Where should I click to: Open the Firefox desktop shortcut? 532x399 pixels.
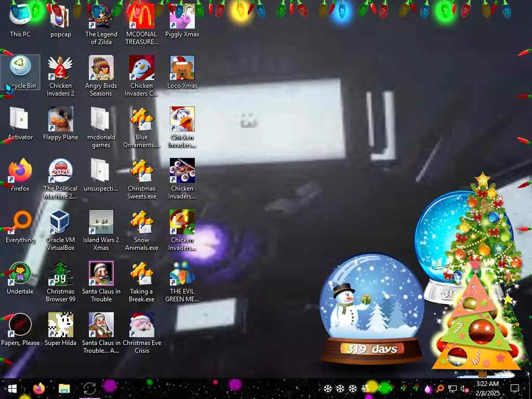(20, 175)
